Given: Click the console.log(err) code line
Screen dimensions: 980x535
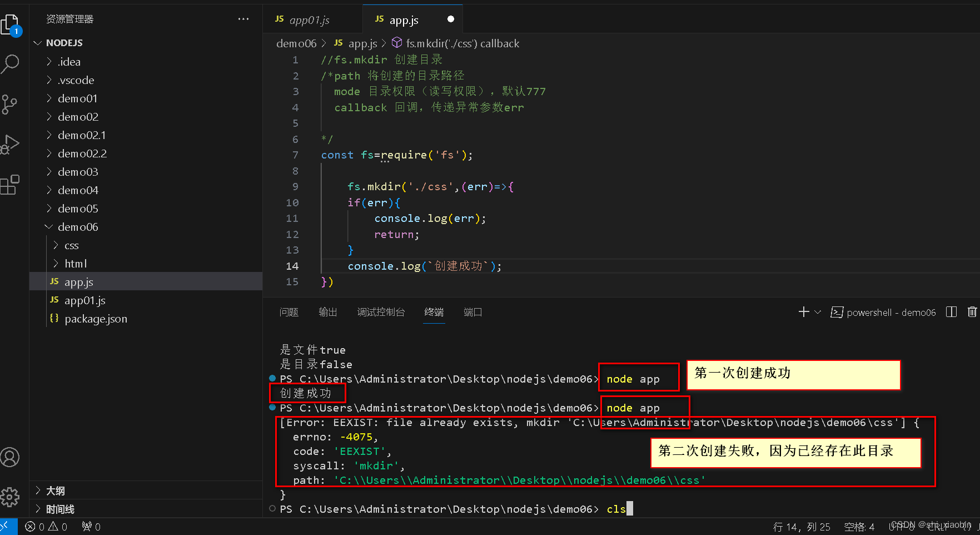Looking at the screenshot, I should point(430,218).
